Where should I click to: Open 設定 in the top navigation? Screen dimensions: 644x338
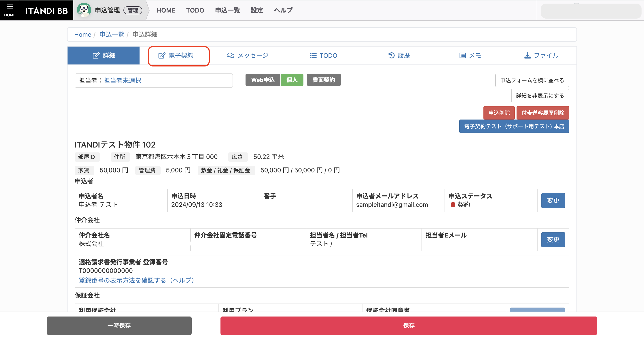pyautogui.click(x=257, y=10)
